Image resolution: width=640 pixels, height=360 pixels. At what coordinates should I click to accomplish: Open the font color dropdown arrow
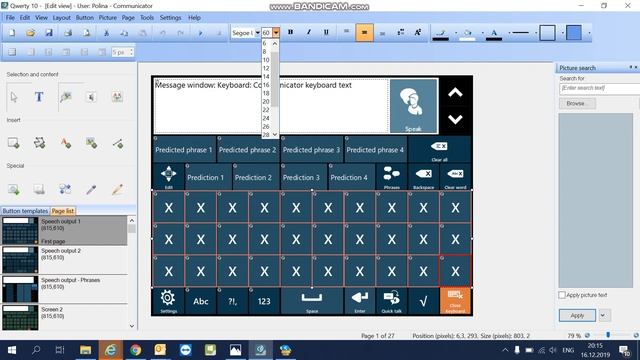[509, 33]
